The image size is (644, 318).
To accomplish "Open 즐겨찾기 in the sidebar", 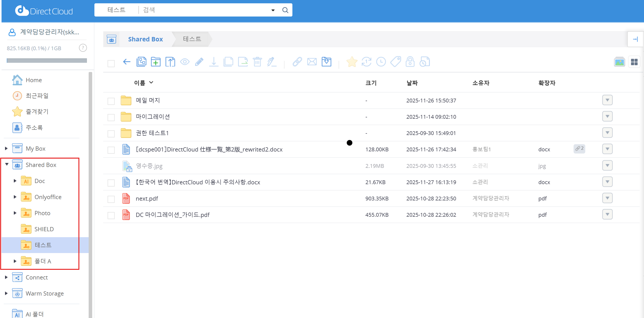I will pyautogui.click(x=37, y=111).
